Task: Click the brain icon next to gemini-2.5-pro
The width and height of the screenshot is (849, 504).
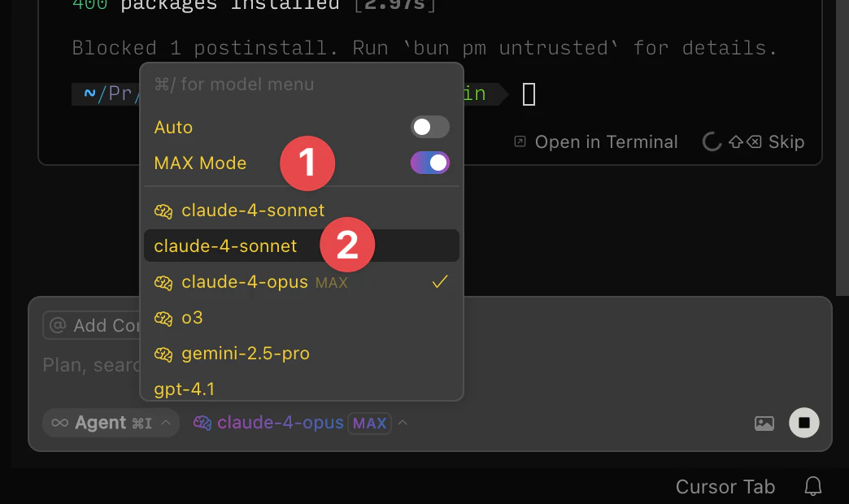Action: pos(163,353)
